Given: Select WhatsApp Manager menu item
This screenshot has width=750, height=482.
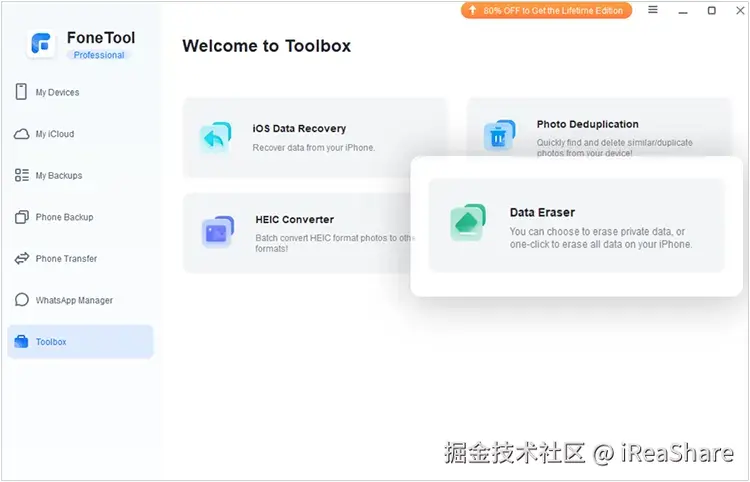Looking at the screenshot, I should (80, 300).
